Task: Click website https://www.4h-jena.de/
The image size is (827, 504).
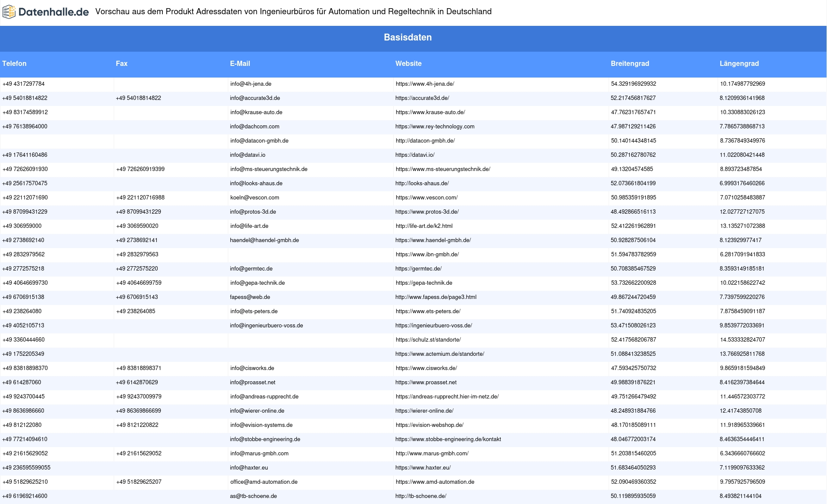Action: [x=425, y=84]
